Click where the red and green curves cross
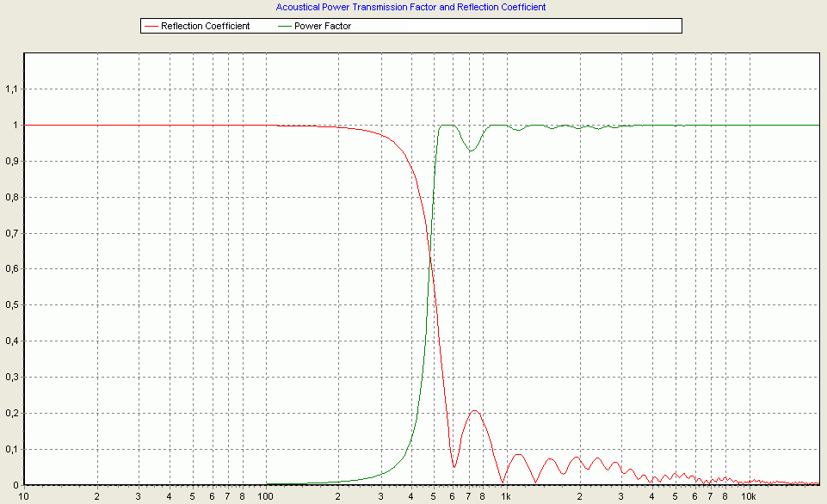This screenshot has height=504, width=827. (x=430, y=257)
